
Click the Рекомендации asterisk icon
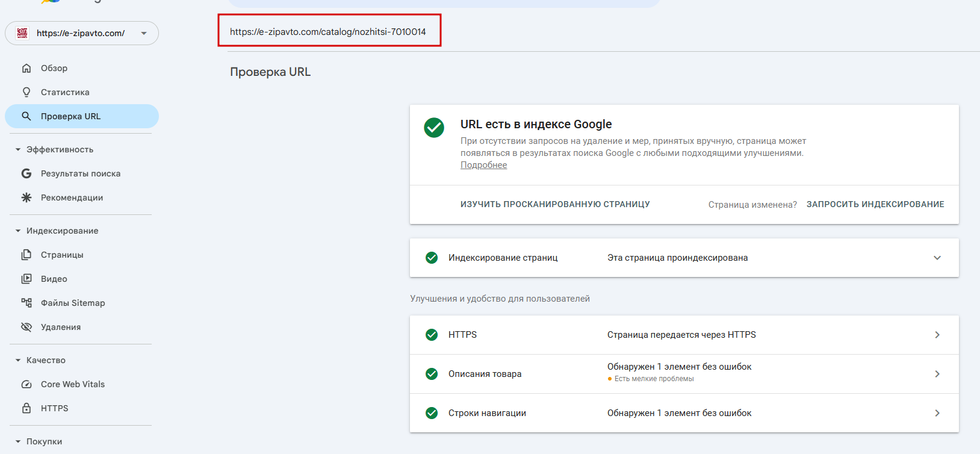click(26, 197)
